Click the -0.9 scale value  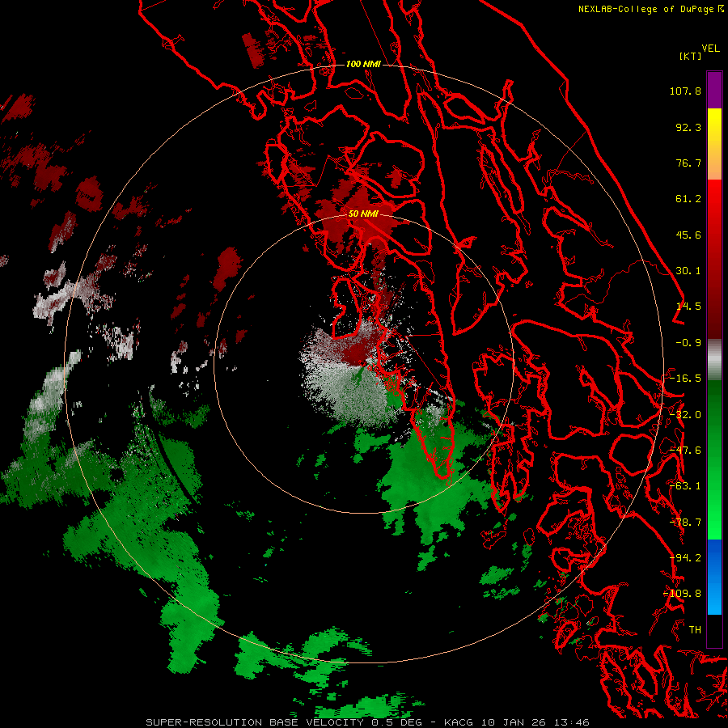(x=688, y=343)
